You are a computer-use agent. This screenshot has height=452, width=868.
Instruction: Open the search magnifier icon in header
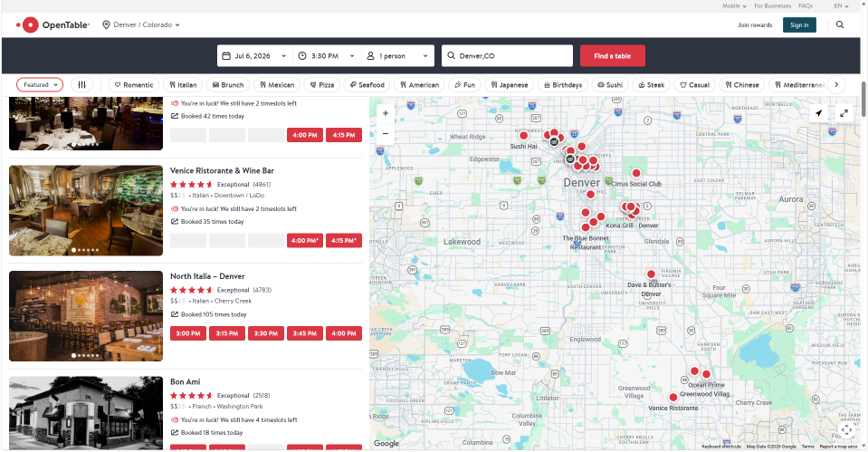(x=840, y=25)
